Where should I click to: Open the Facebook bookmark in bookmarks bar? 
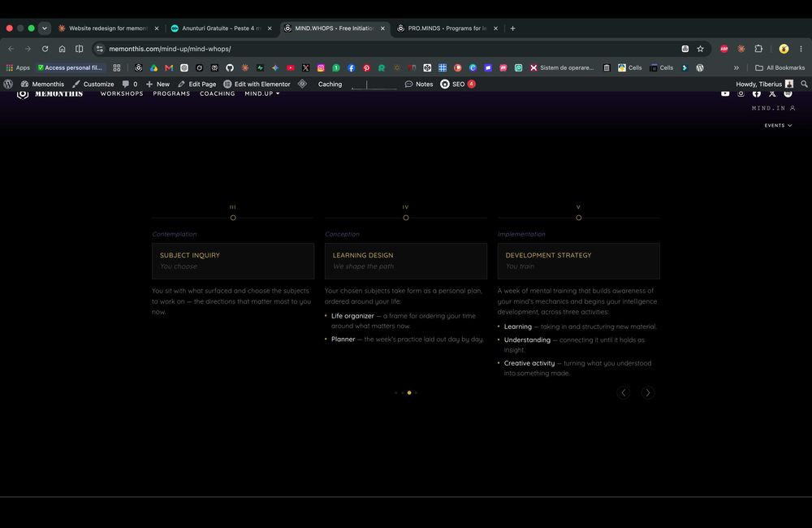click(x=351, y=68)
